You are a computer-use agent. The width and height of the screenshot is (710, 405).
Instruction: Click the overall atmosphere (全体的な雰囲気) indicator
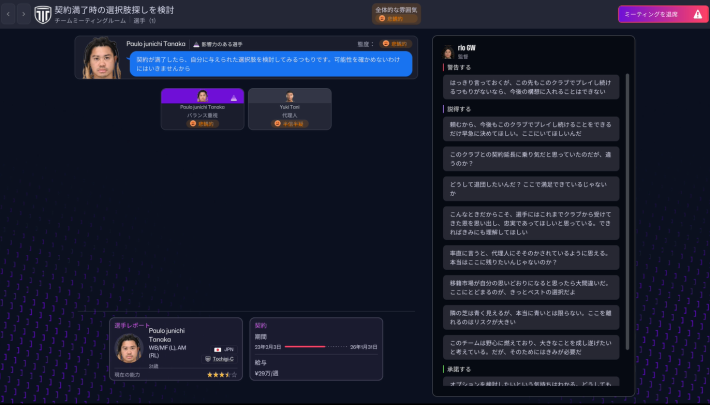pyautogui.click(x=397, y=14)
